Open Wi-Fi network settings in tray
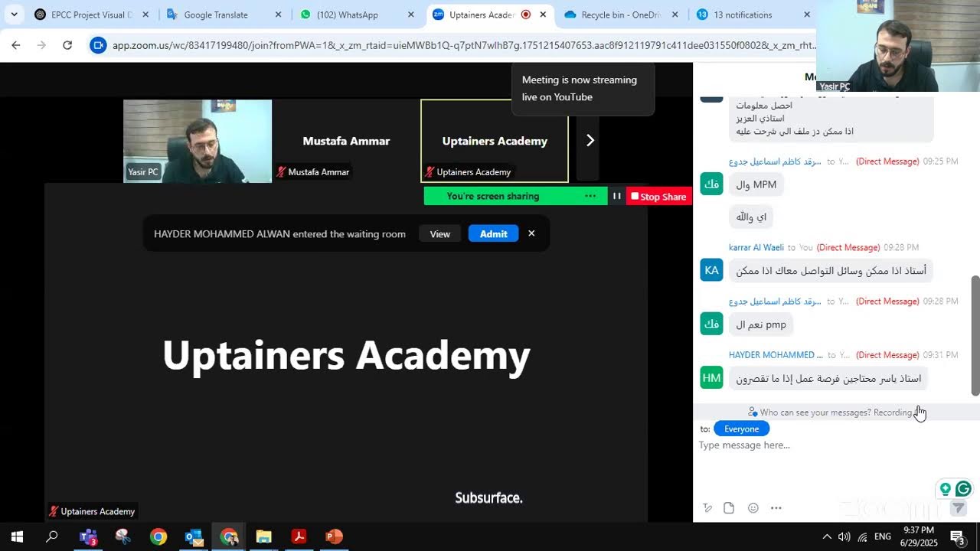The height and width of the screenshot is (551, 980). pos(863,536)
